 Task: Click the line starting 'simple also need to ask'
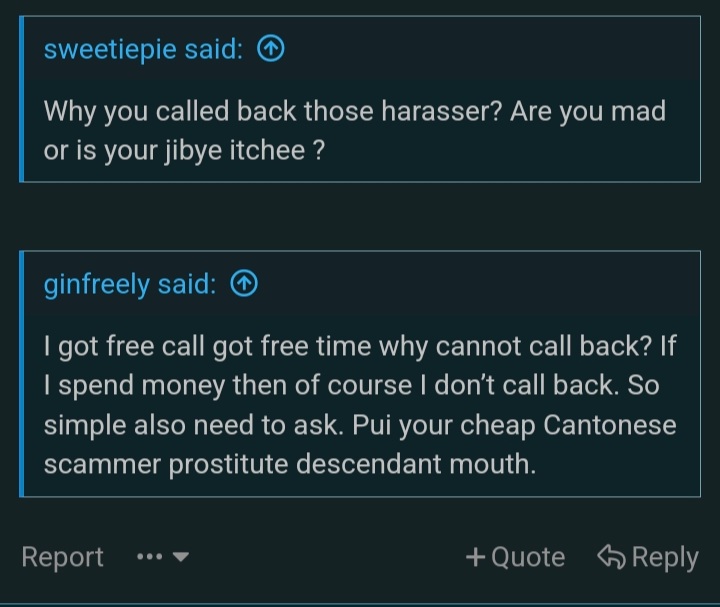pos(359,424)
